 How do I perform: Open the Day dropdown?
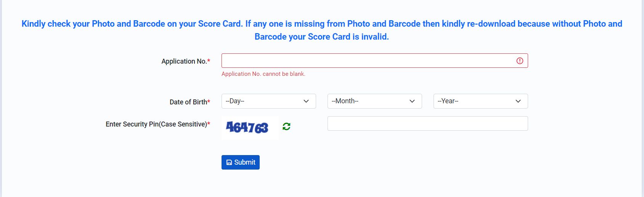pos(269,101)
